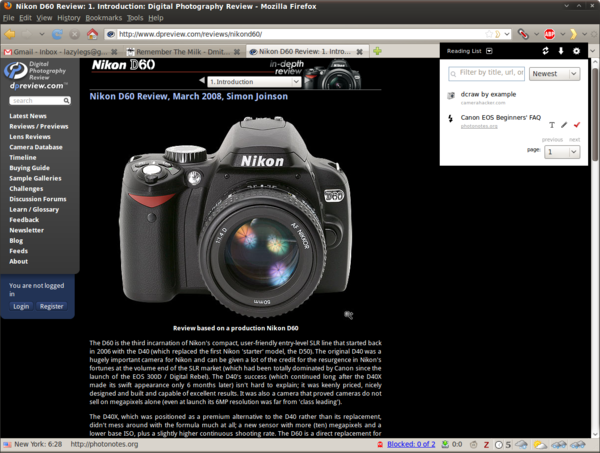Screen dimensions: 600x453
Task: Expand the chain-link icon dropdown arrow
Action: point(536,34)
